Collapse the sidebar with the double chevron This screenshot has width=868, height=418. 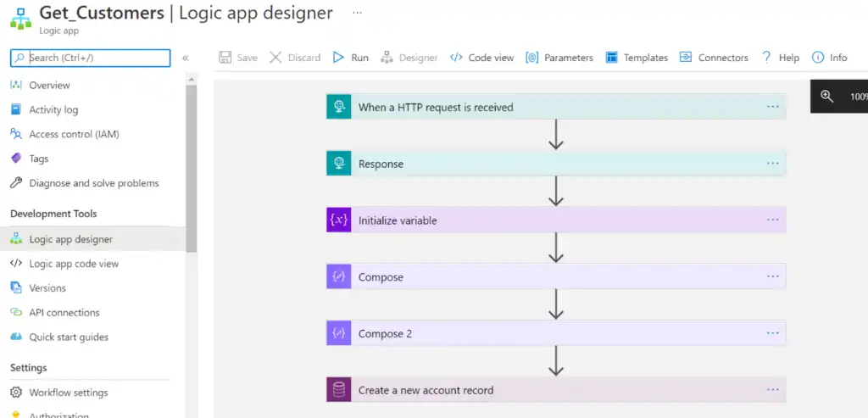(x=186, y=58)
